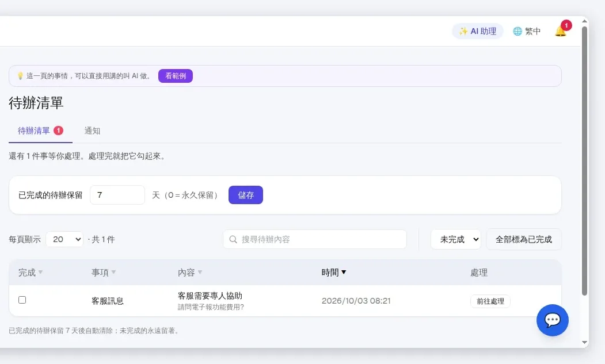Click the scrollbar down arrow
The image size is (605, 364).
pos(584,342)
